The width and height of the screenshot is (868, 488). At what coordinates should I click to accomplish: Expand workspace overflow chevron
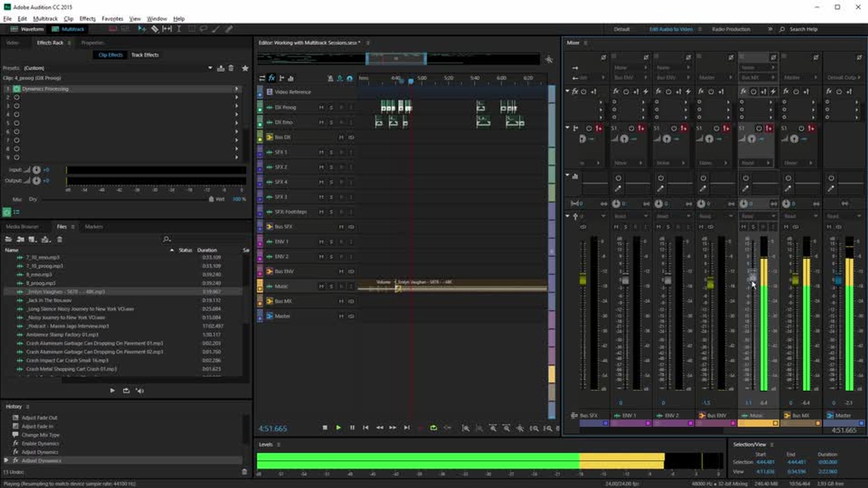point(770,29)
